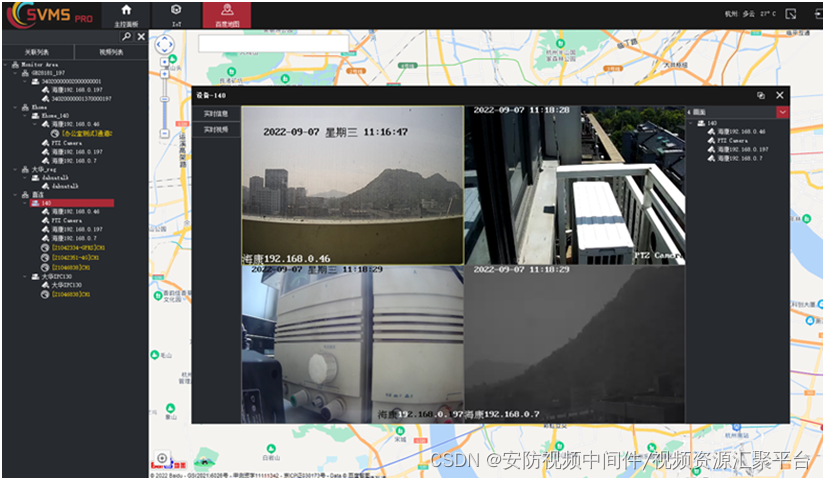Viewport: 825px width, 480px height.
Task: Click the 设备-140 dialog pop-out icon
Action: tap(761, 95)
